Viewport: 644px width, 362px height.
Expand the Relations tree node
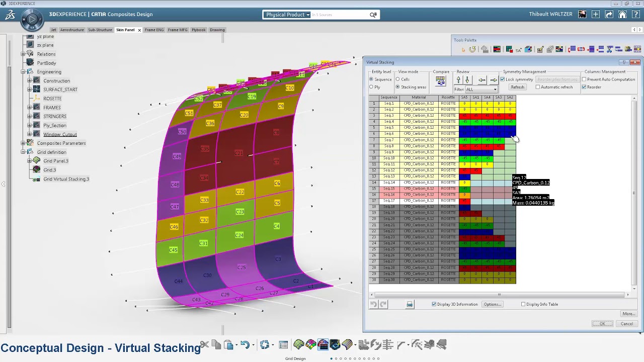click(23, 54)
